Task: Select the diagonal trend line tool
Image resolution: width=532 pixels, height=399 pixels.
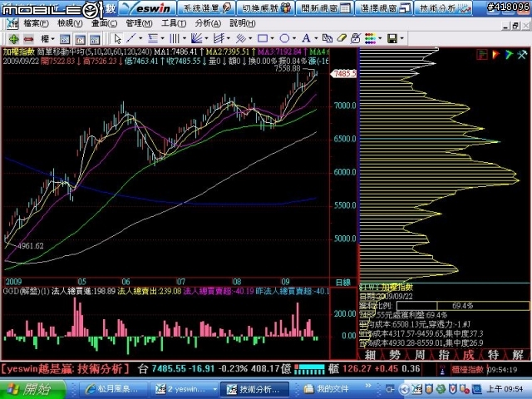Action: click(x=131, y=38)
